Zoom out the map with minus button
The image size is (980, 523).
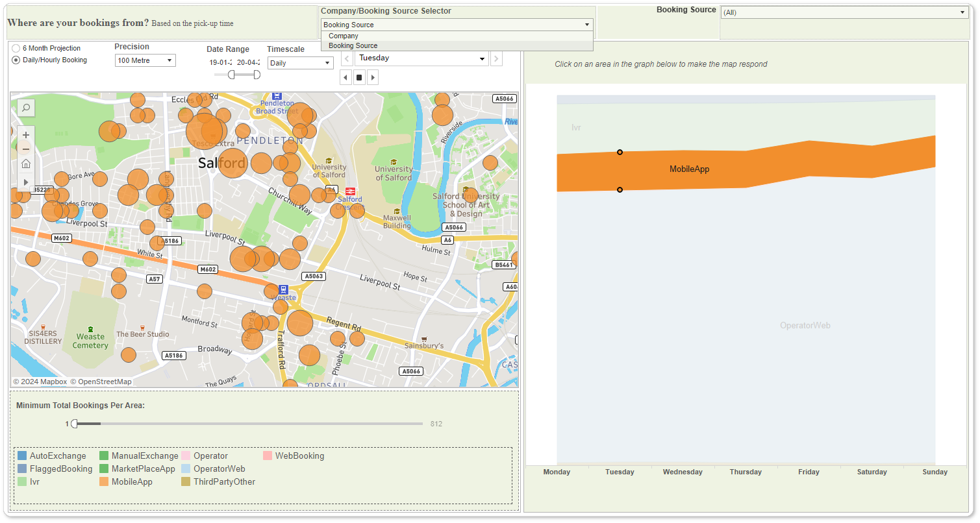(x=26, y=149)
